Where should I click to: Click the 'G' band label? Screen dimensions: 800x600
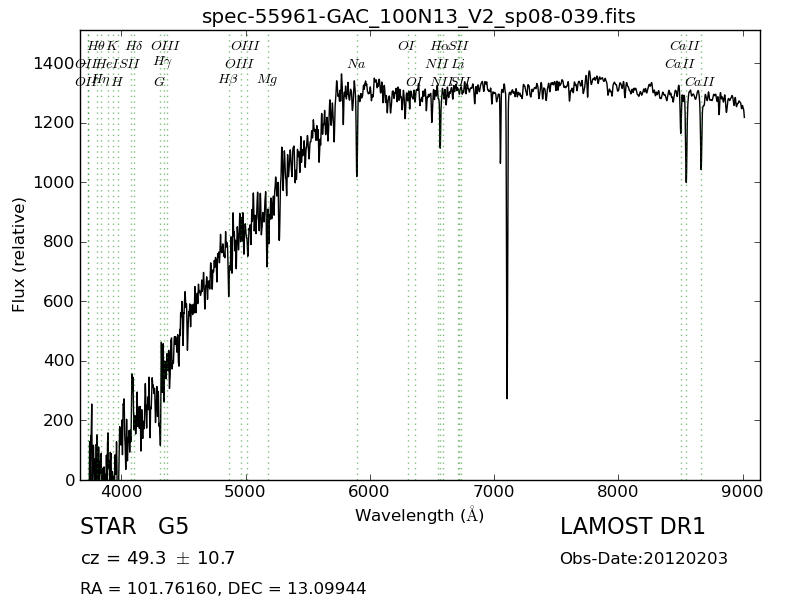(x=159, y=82)
